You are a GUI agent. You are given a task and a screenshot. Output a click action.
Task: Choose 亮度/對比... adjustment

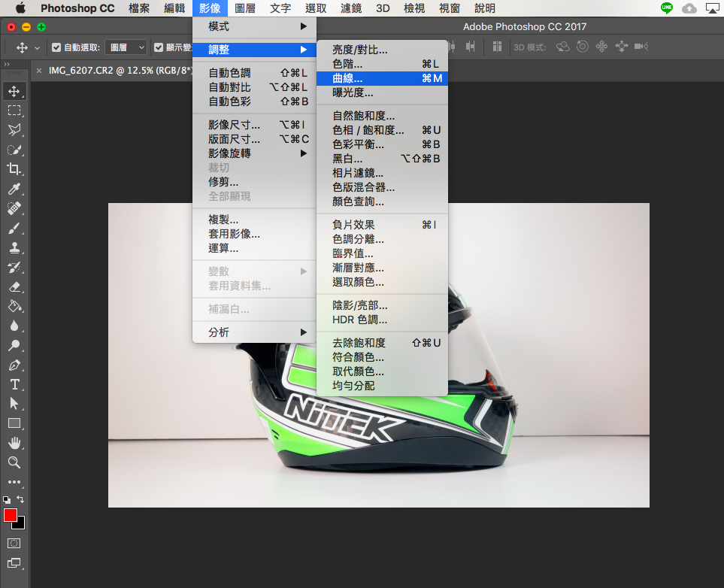pos(383,50)
